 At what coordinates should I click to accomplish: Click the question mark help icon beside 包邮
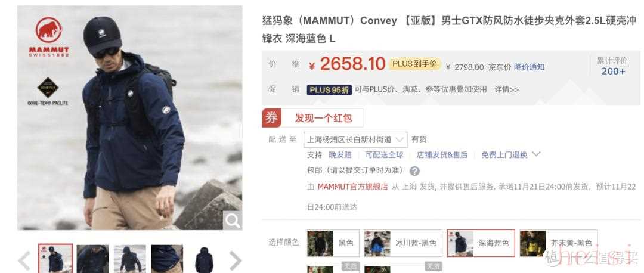coord(415,171)
